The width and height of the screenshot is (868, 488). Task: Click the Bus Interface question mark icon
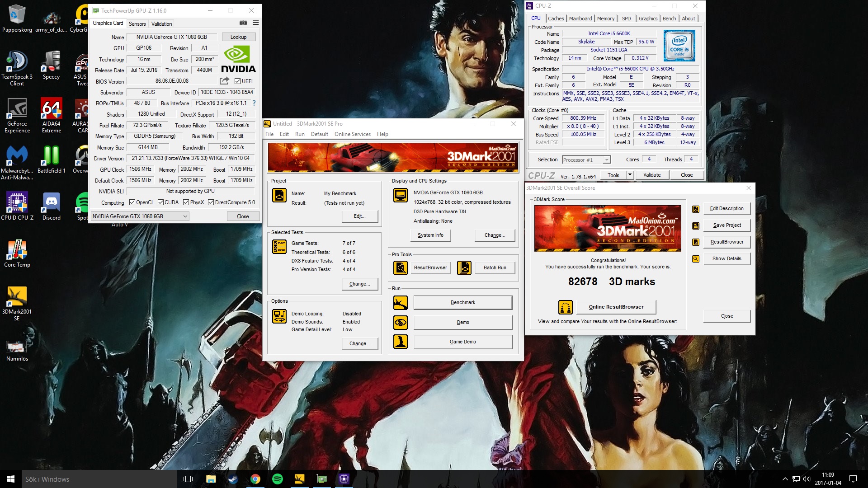point(254,103)
